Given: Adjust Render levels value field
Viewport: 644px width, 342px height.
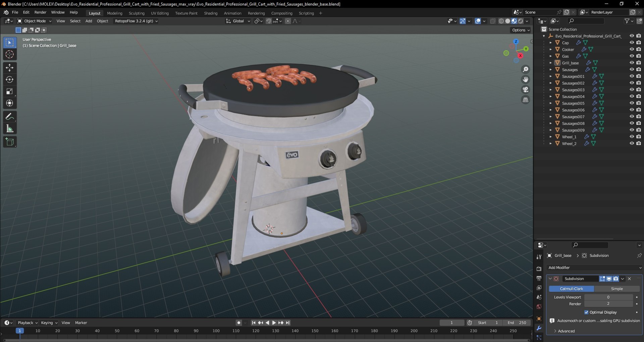Looking at the screenshot, I should [x=608, y=304].
